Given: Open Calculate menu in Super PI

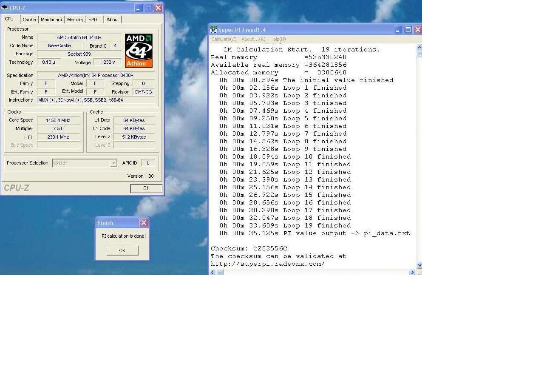Looking at the screenshot, I should 224,39.
